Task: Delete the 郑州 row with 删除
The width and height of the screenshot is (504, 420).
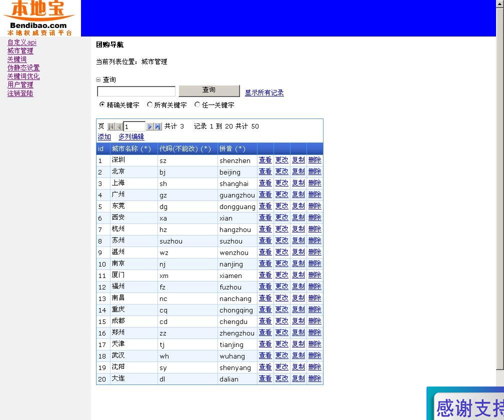Action: (x=314, y=332)
